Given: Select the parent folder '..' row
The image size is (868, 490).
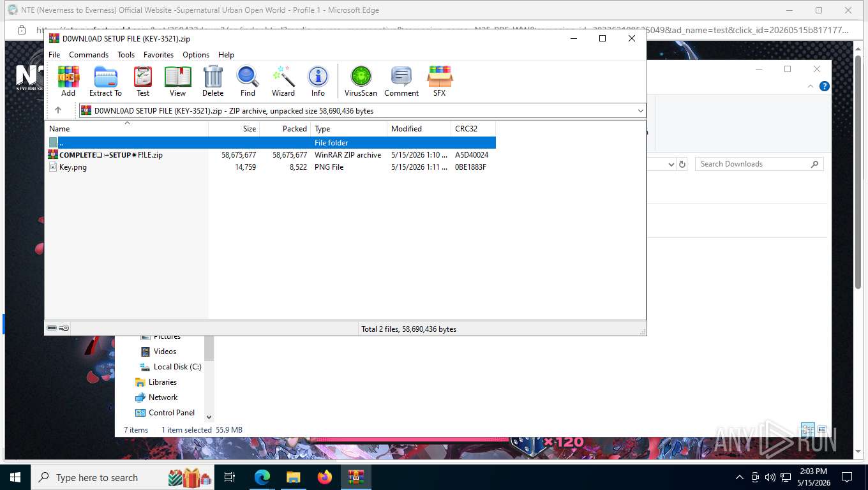Looking at the screenshot, I should [271, 142].
